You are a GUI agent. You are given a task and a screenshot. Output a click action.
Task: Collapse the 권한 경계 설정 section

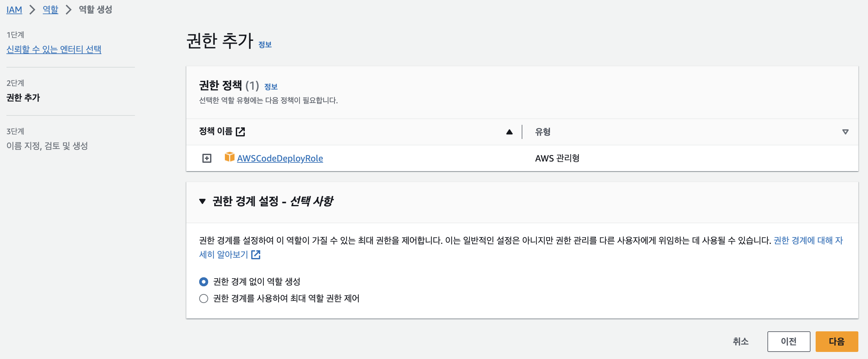point(202,201)
